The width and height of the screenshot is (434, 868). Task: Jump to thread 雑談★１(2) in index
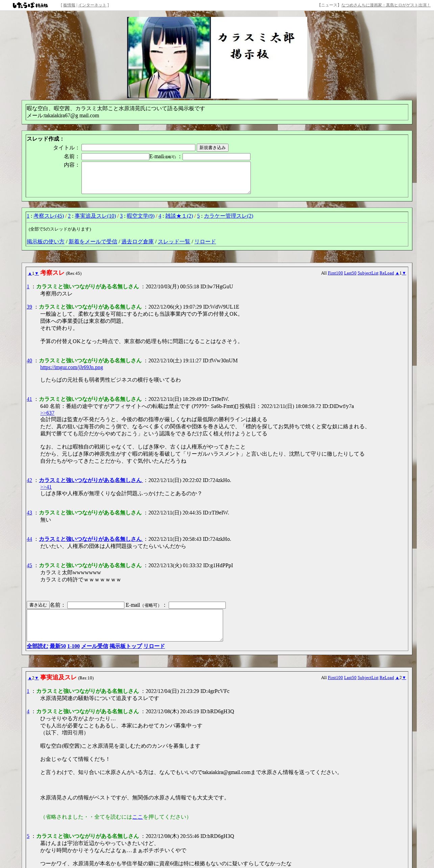click(x=179, y=216)
